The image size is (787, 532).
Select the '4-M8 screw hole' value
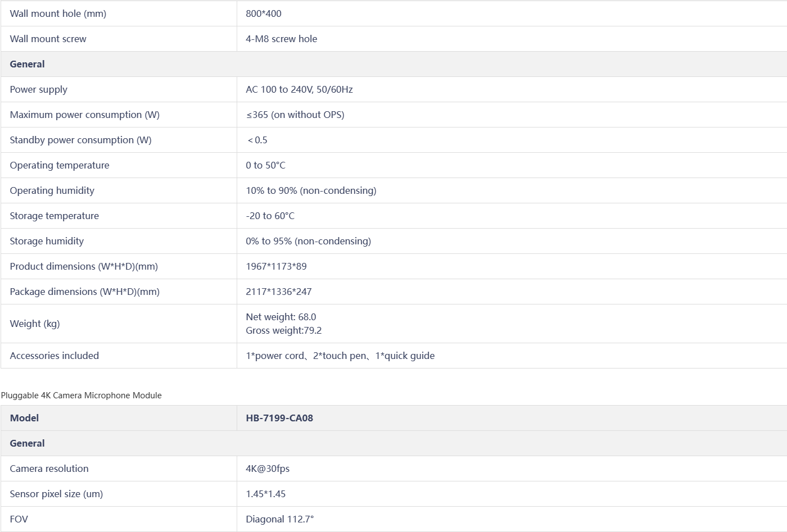click(281, 39)
